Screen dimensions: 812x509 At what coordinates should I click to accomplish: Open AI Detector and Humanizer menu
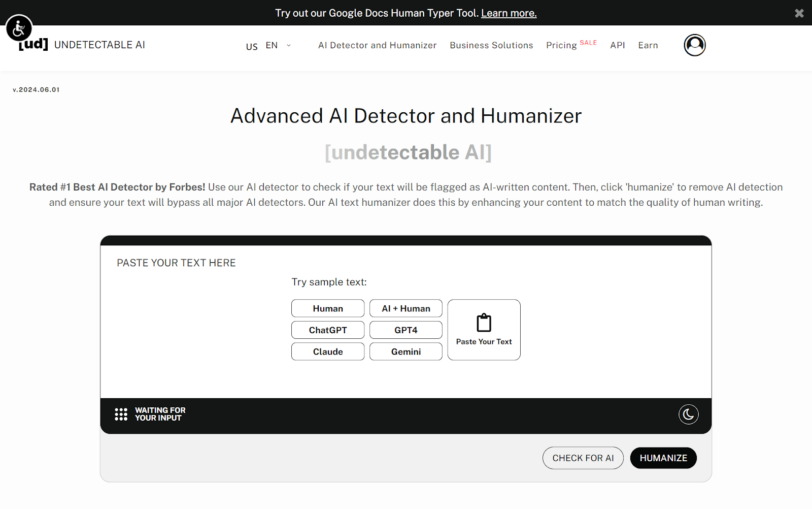(377, 45)
